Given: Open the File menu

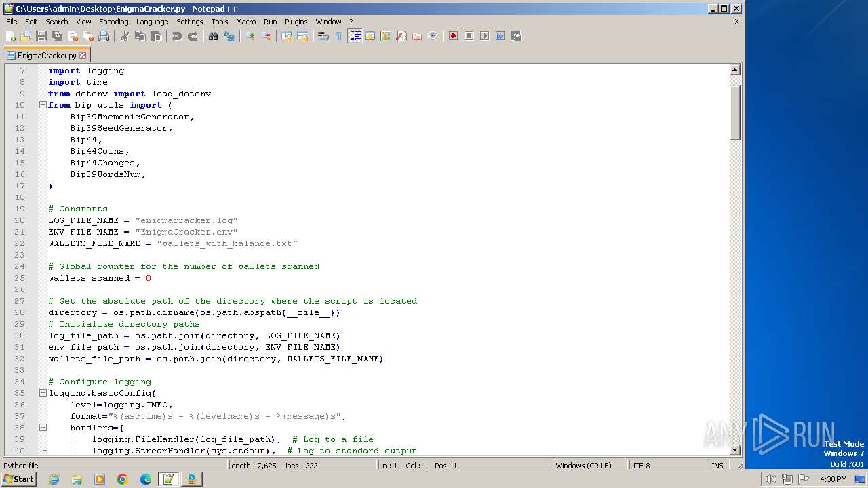Looking at the screenshot, I should tap(12, 22).
